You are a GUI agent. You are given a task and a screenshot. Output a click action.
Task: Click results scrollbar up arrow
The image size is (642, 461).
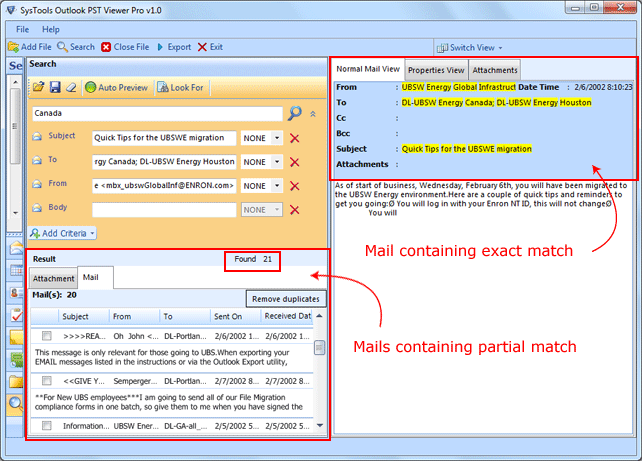(x=320, y=316)
